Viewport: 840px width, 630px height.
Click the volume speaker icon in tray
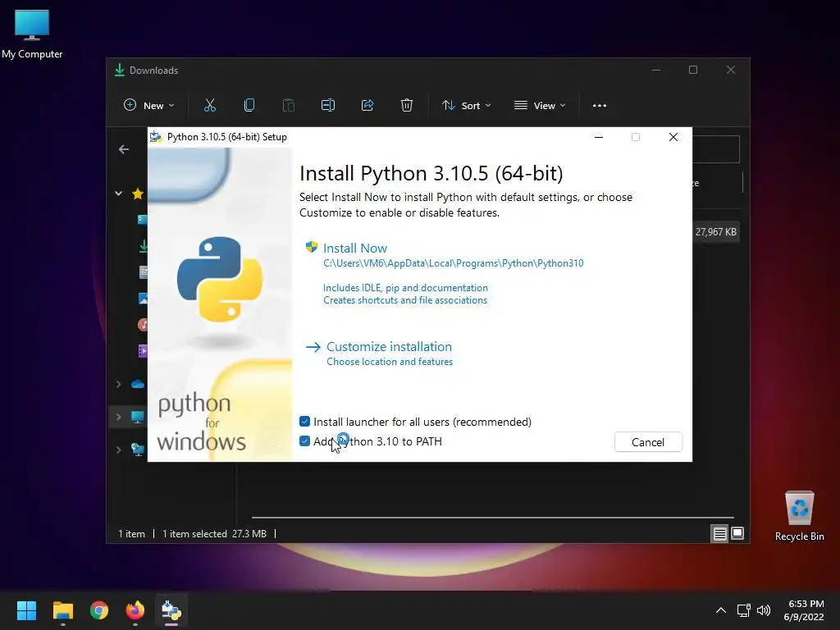764,610
